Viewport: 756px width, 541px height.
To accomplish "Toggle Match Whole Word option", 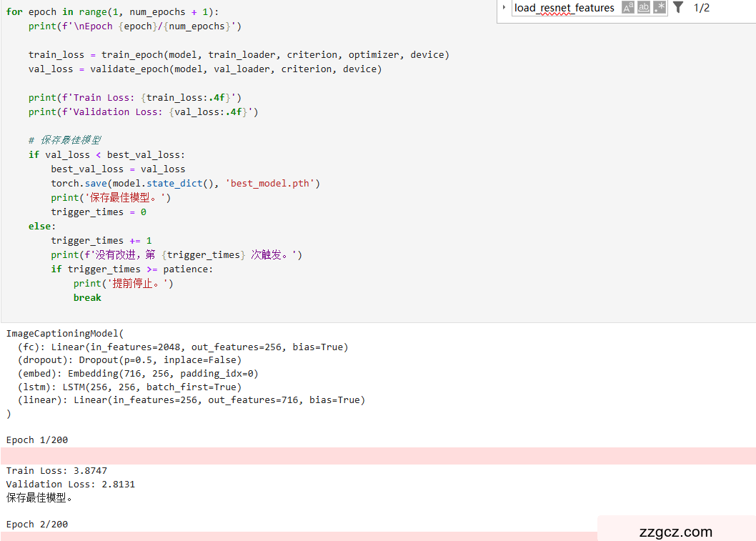I will pyautogui.click(x=644, y=8).
